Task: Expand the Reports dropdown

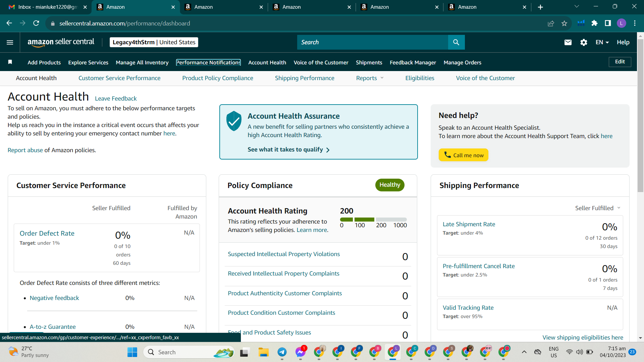Action: click(x=370, y=78)
